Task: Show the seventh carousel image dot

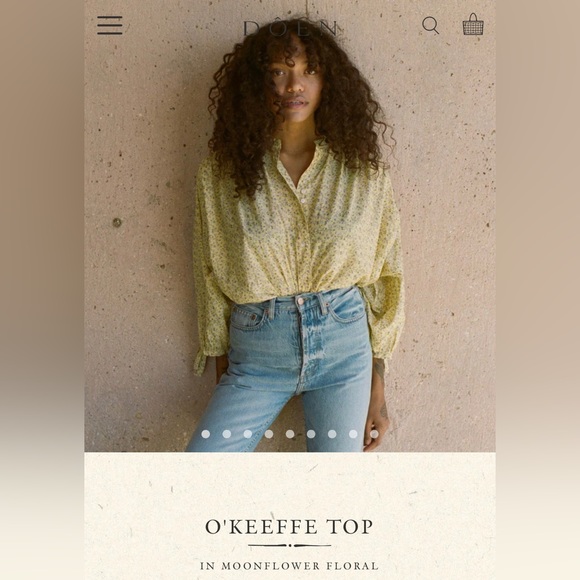Action: pos(332,434)
